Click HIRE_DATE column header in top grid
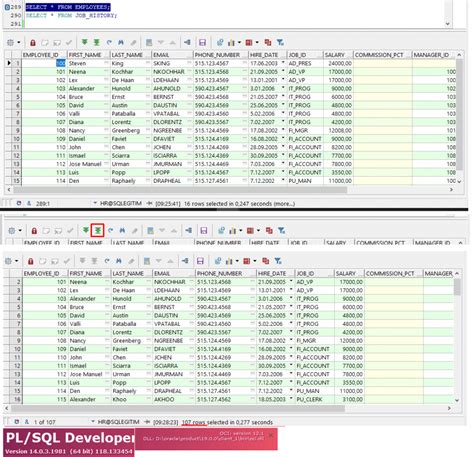This screenshot has width=474, height=457. tap(268, 55)
